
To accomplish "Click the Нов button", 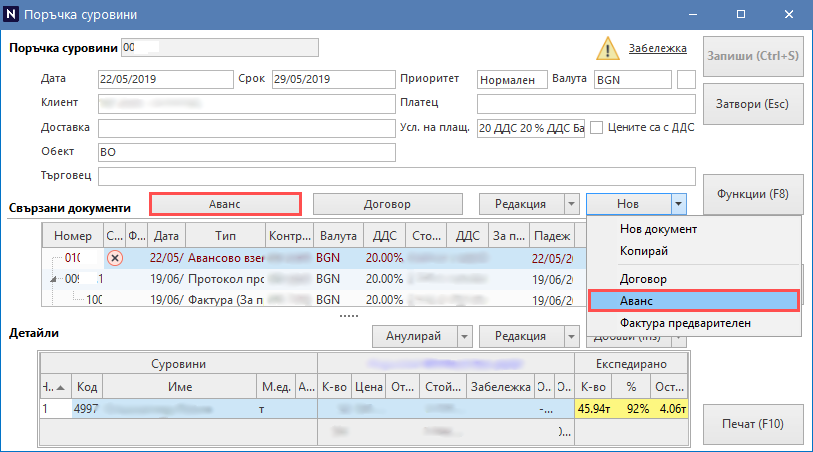I will pyautogui.click(x=628, y=204).
